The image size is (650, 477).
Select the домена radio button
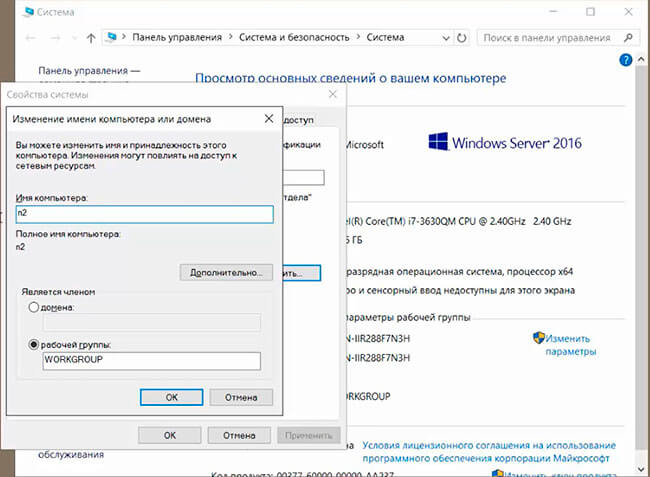pos(34,308)
